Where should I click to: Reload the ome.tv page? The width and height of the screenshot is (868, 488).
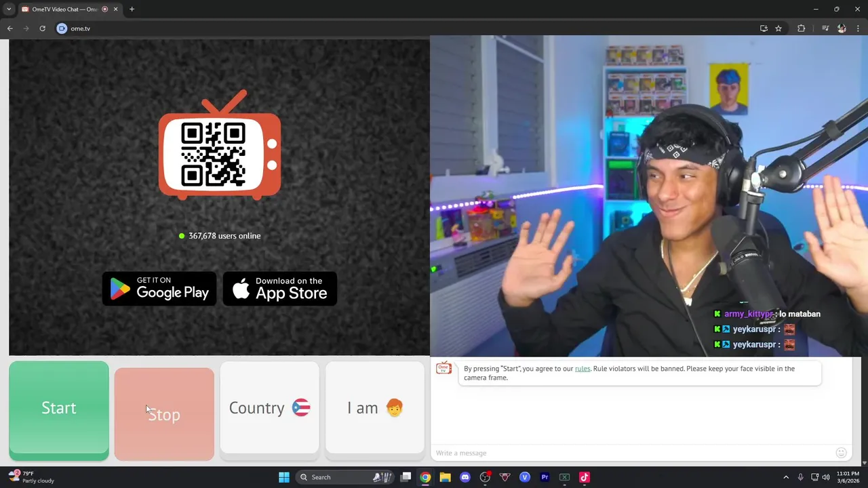[x=42, y=28]
